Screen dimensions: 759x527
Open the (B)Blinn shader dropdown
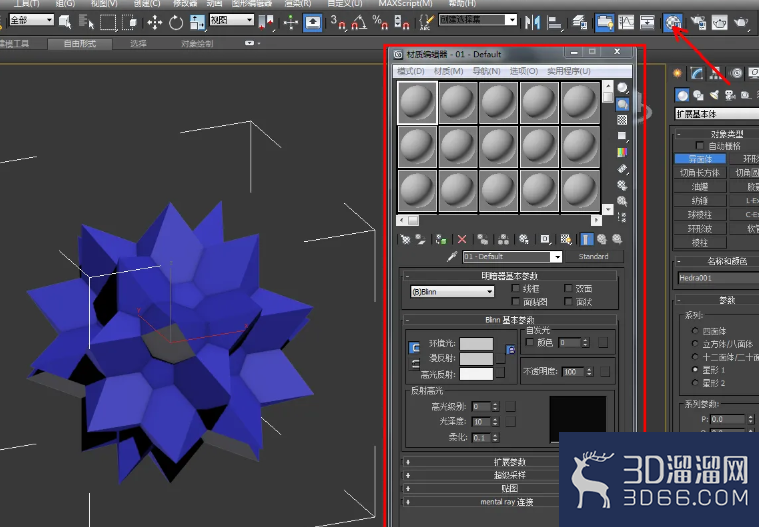pos(452,292)
